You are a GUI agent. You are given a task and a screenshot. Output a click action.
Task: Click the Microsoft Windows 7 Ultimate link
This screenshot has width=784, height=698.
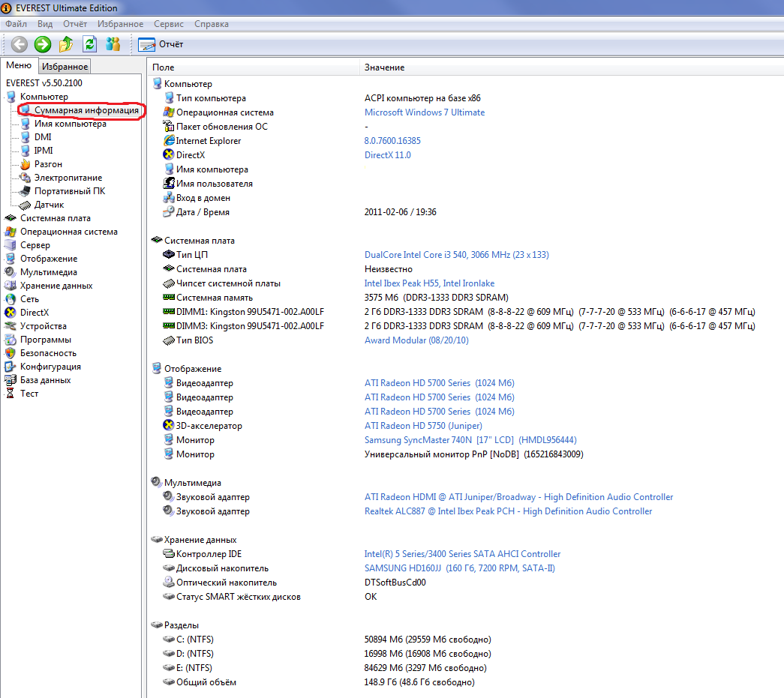(x=424, y=112)
